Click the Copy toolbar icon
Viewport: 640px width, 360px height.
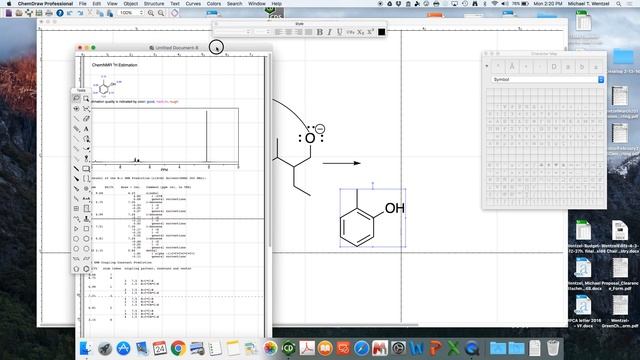click(x=100, y=13)
